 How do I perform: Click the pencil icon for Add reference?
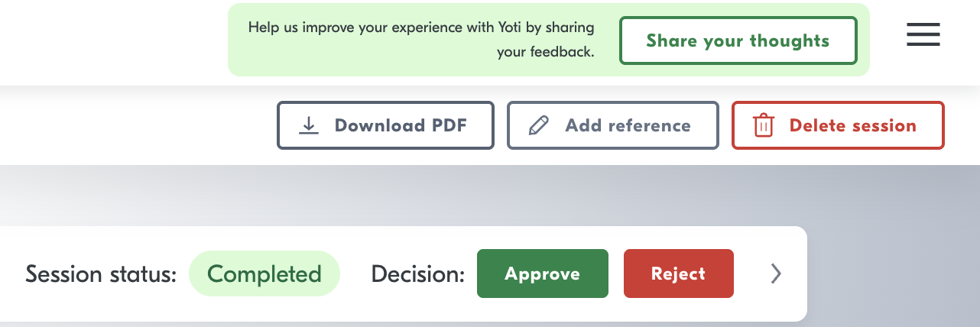(539, 126)
